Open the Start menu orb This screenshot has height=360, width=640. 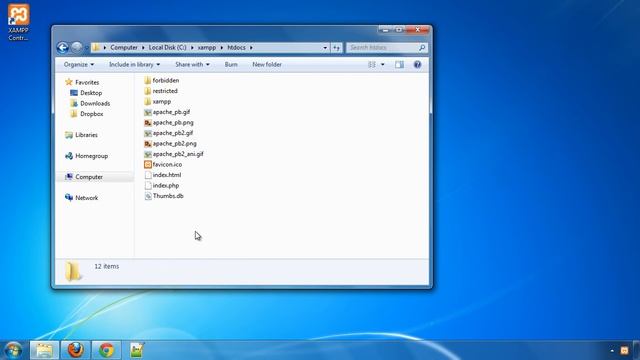(13, 350)
